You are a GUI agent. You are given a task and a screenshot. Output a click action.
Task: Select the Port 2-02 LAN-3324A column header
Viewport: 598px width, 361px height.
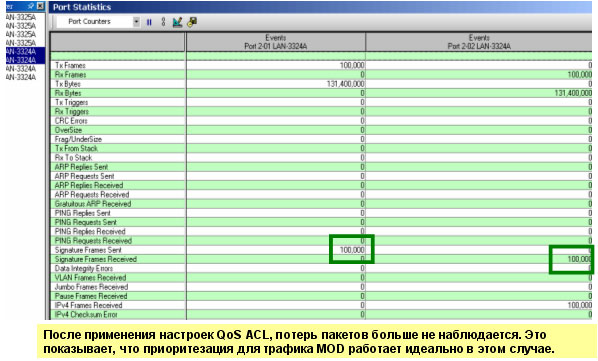click(479, 42)
